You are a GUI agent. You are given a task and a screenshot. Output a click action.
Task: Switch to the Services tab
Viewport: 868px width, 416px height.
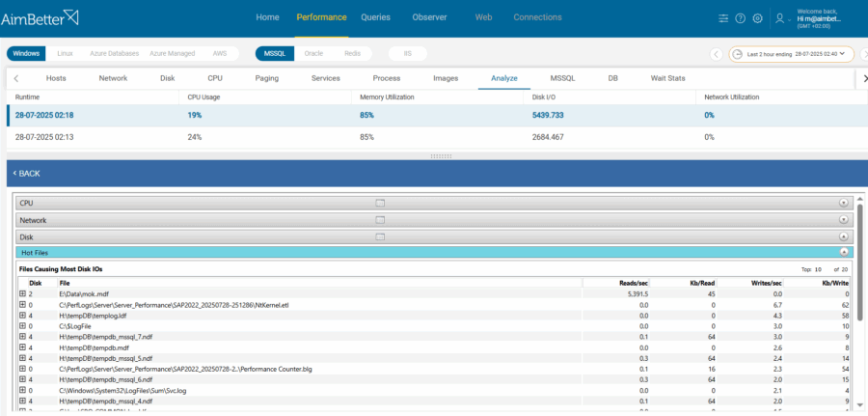[x=326, y=78]
